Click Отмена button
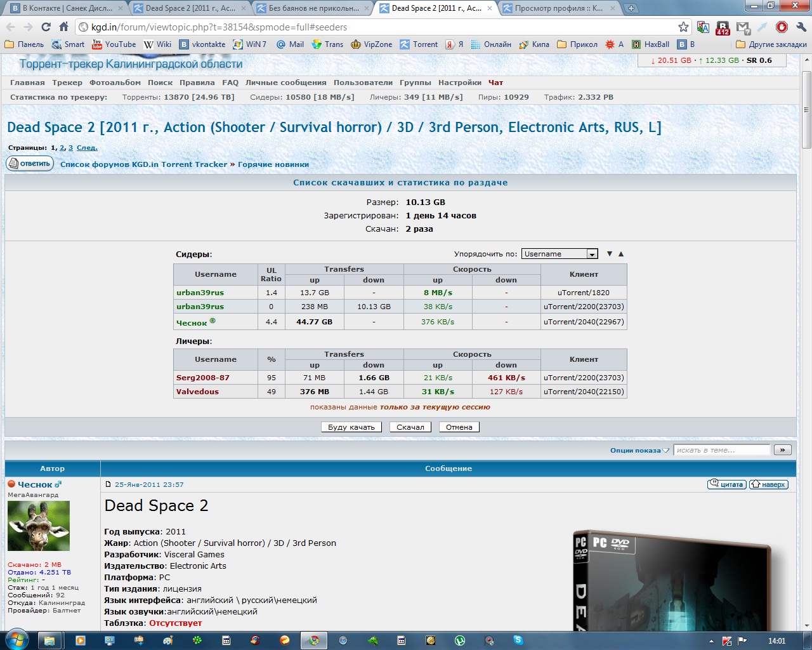Screen dimensions: 812x650 (459, 427)
